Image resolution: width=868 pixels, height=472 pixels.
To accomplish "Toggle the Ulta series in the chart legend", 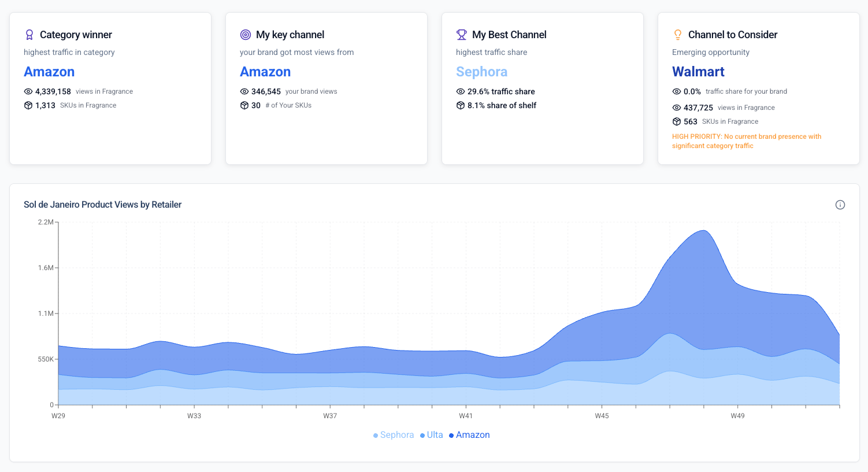I will (433, 434).
